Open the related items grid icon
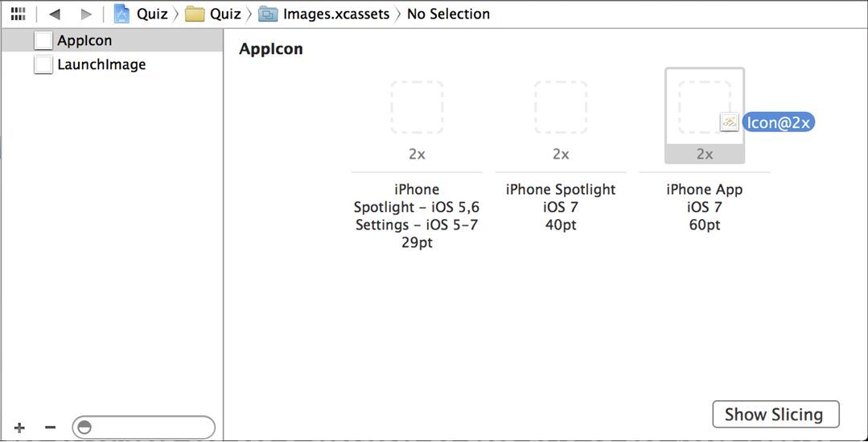The width and height of the screenshot is (868, 442). point(19,14)
